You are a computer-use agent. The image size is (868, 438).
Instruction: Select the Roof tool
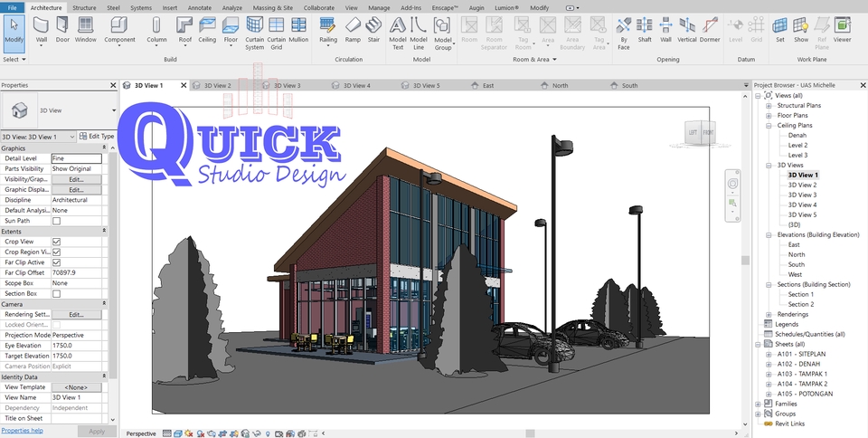(x=184, y=31)
